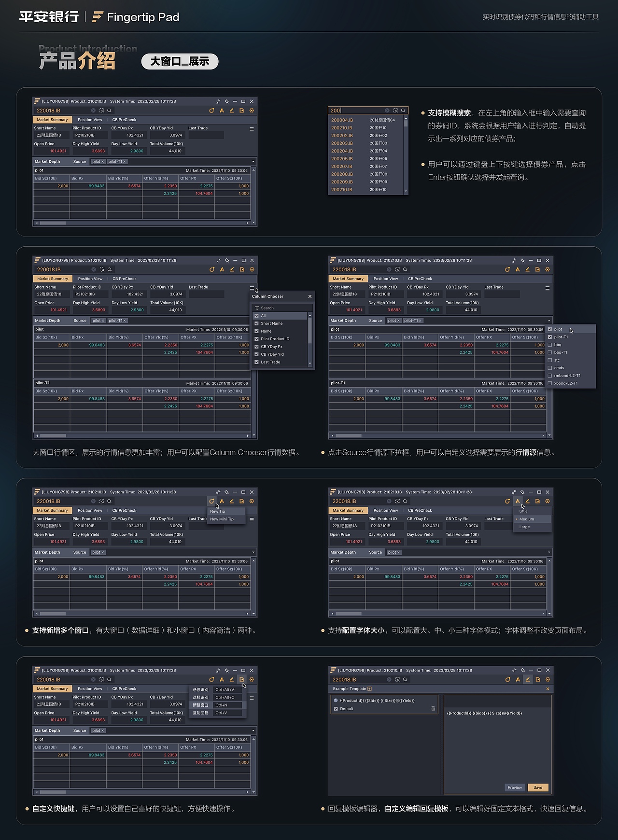Open Source dropdown arrow in shortcut menu window
This screenshot has width=618, height=840.
pos(253,730)
